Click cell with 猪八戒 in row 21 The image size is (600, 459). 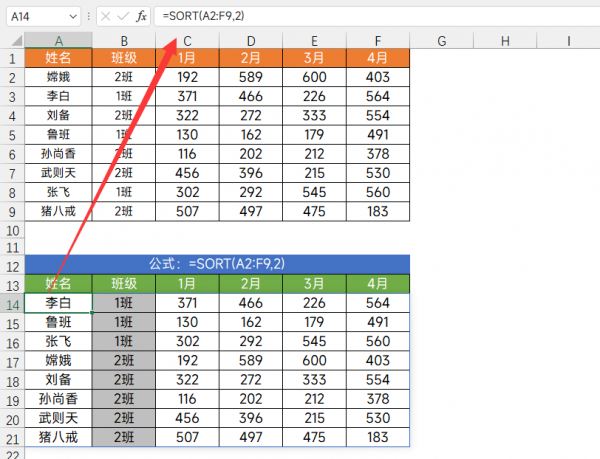(59, 437)
